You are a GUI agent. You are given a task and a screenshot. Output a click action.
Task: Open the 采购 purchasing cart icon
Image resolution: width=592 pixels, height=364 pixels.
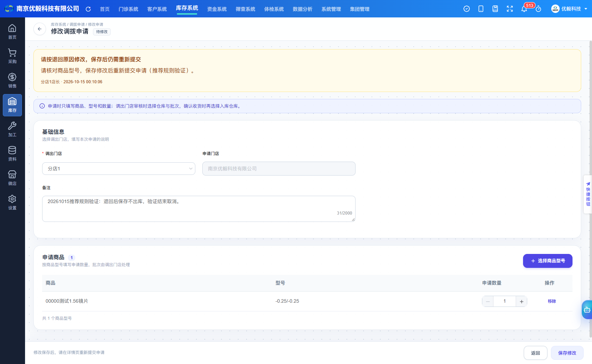pos(12,56)
